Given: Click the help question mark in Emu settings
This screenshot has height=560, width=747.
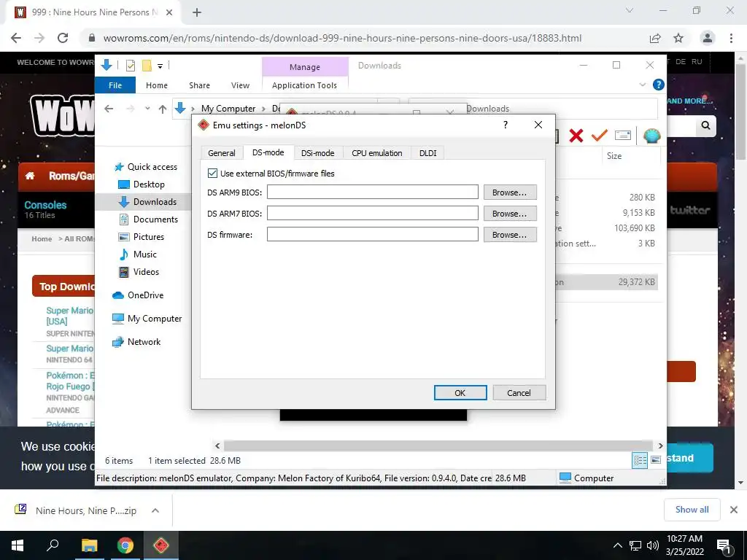Looking at the screenshot, I should pos(506,125).
